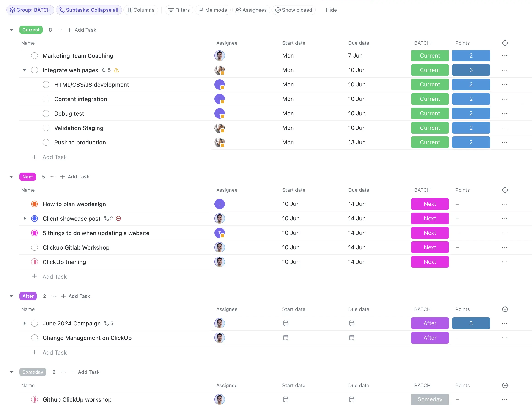Change status of ClickUp training

coord(34,262)
